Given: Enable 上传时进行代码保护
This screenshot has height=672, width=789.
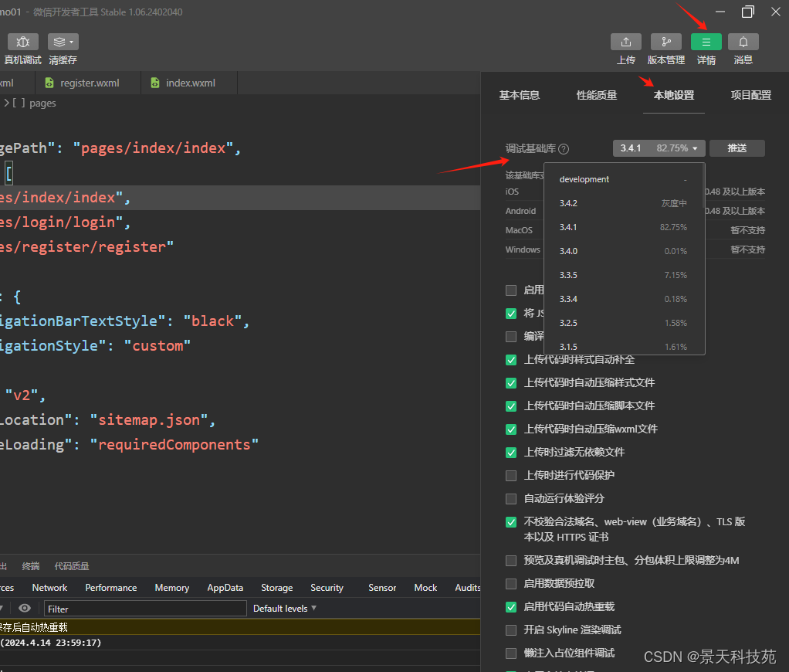Looking at the screenshot, I should point(511,476).
